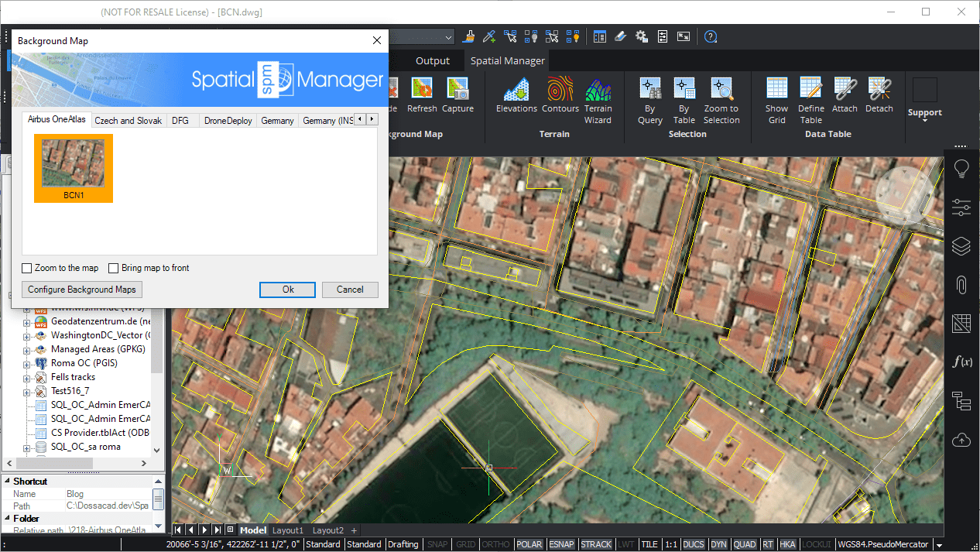Viewport: 980px width, 552px height.
Task: Click the lightbulb Tips panel icon
Action: (x=961, y=168)
